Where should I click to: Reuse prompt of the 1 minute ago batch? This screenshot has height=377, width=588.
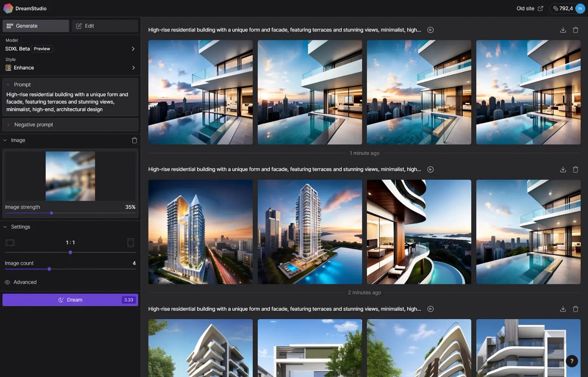pos(430,30)
